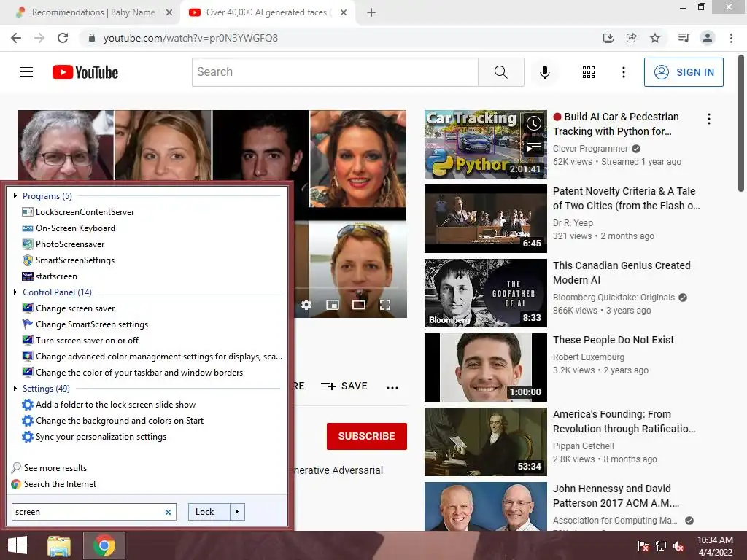Open LockScreenContentServer program

pyautogui.click(x=85, y=212)
